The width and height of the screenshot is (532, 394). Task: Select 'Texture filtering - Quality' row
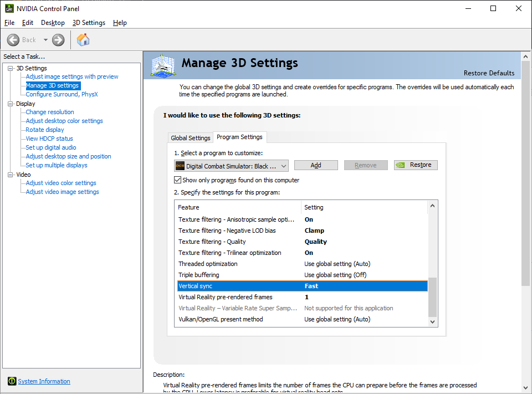(303, 242)
